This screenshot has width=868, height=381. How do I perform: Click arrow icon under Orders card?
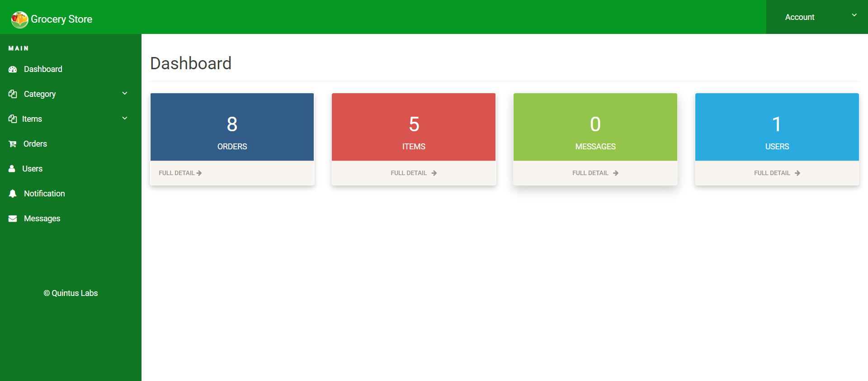[199, 173]
